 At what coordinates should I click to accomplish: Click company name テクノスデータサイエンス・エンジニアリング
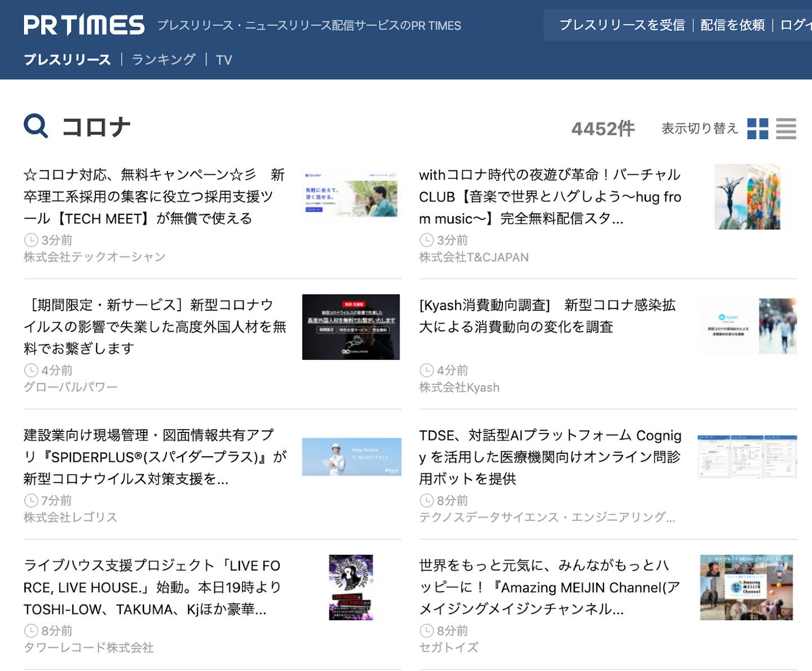tap(547, 518)
